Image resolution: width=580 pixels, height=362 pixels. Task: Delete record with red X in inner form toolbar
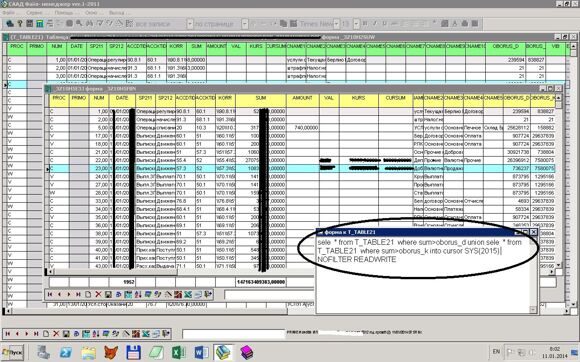coord(98,294)
